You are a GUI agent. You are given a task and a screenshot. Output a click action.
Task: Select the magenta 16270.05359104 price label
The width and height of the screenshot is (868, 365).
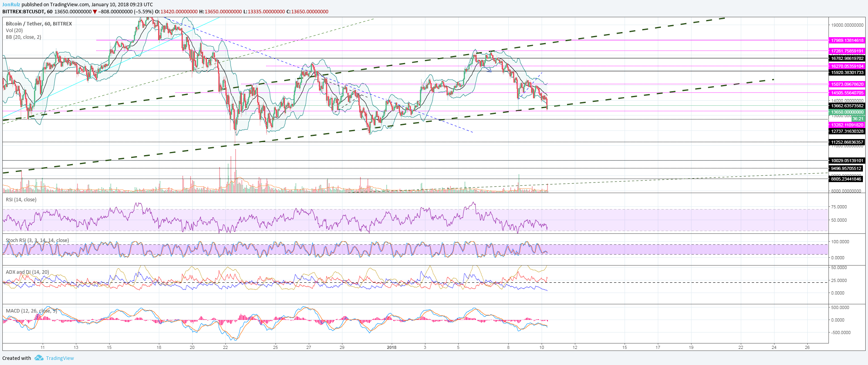[847, 66]
